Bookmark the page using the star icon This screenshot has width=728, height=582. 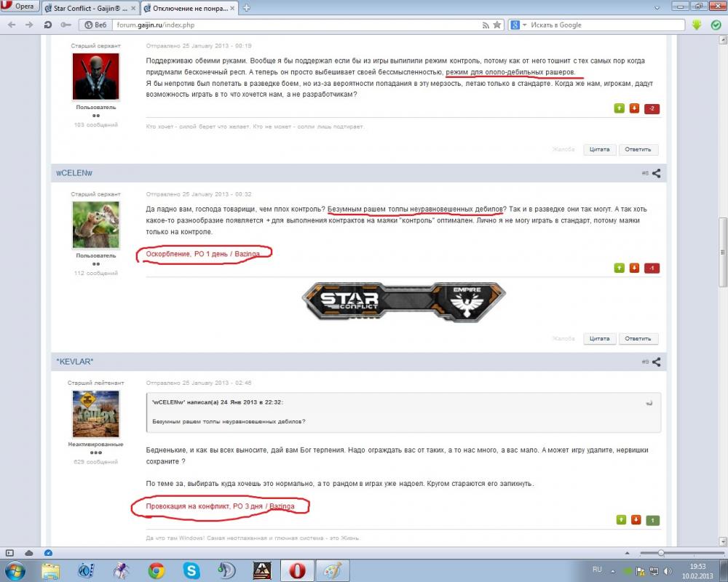pos(497,25)
